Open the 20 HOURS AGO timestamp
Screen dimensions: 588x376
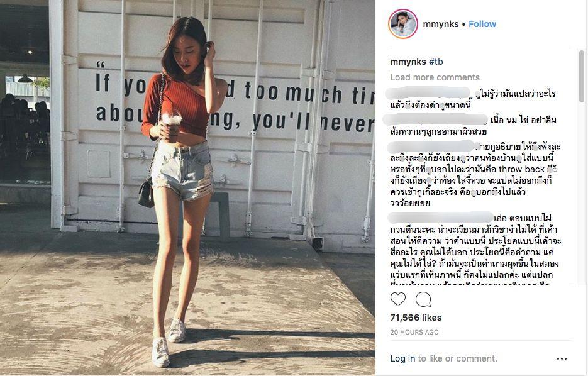point(414,332)
